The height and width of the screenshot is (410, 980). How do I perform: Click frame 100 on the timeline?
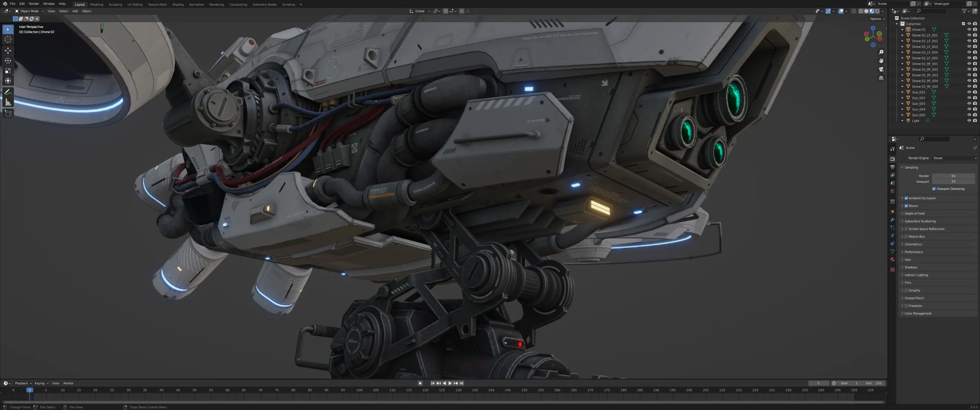pyautogui.click(x=359, y=390)
